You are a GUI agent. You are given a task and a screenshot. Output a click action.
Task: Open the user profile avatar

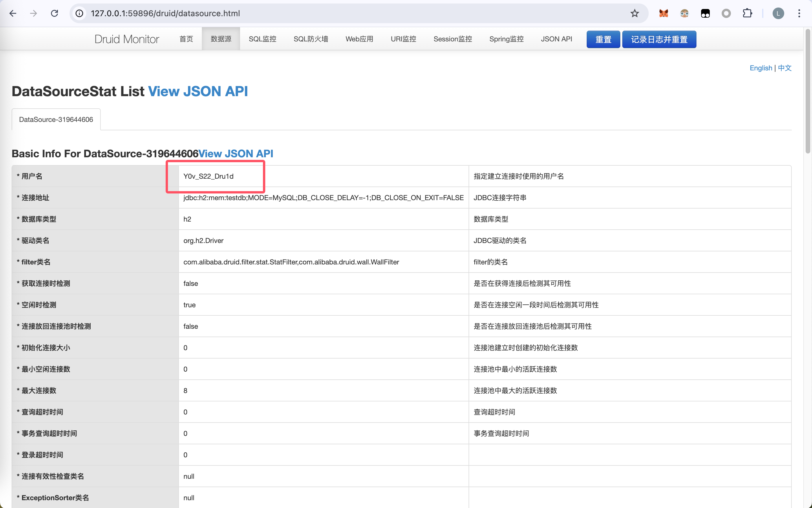[778, 13]
